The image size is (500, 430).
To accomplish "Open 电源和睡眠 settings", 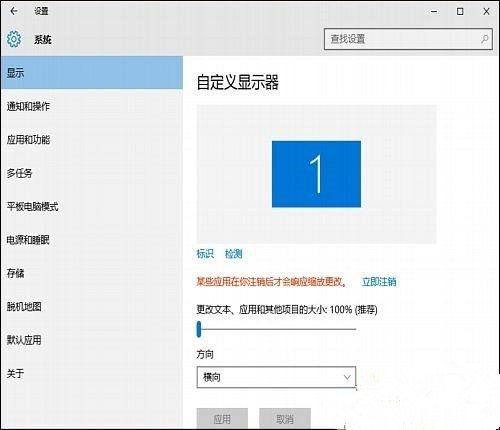I will [x=92, y=240].
